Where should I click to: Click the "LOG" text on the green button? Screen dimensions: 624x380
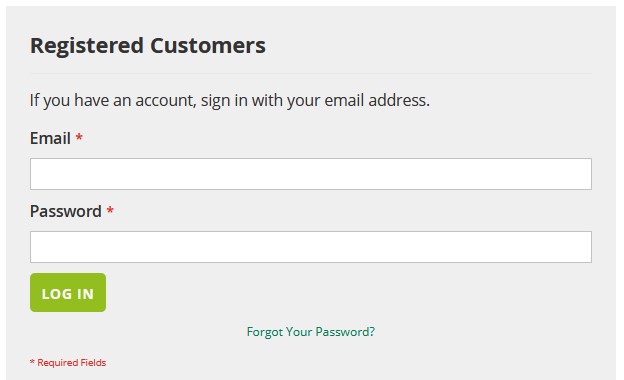57,294
